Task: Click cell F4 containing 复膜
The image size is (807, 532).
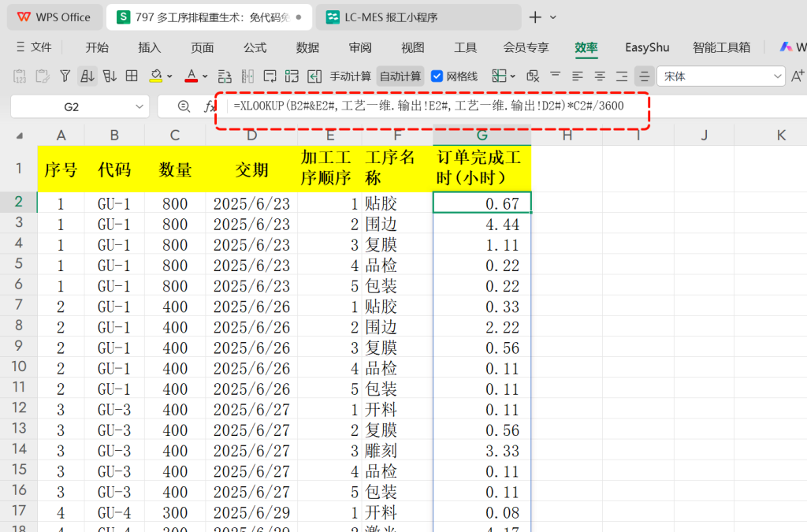Action: (x=397, y=244)
